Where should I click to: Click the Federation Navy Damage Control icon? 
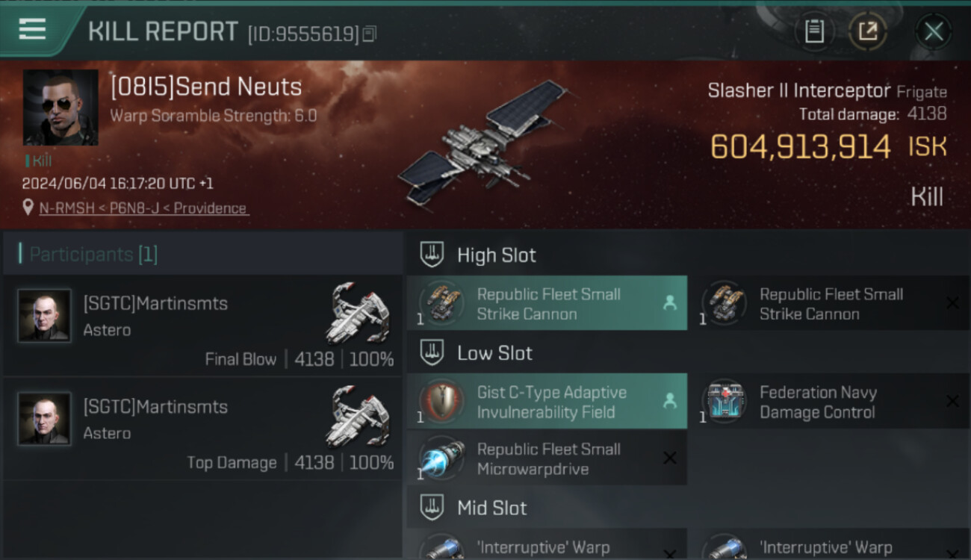(725, 401)
